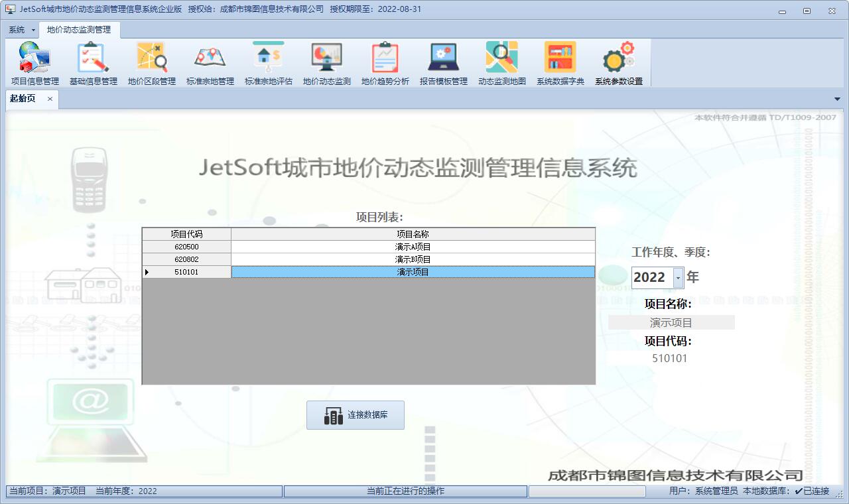Minimize the JetSoft window

coord(783,11)
